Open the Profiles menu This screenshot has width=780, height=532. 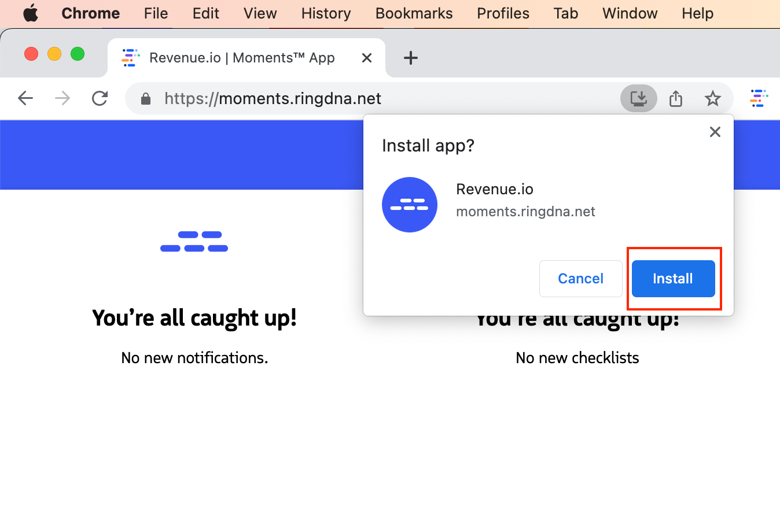(x=503, y=13)
